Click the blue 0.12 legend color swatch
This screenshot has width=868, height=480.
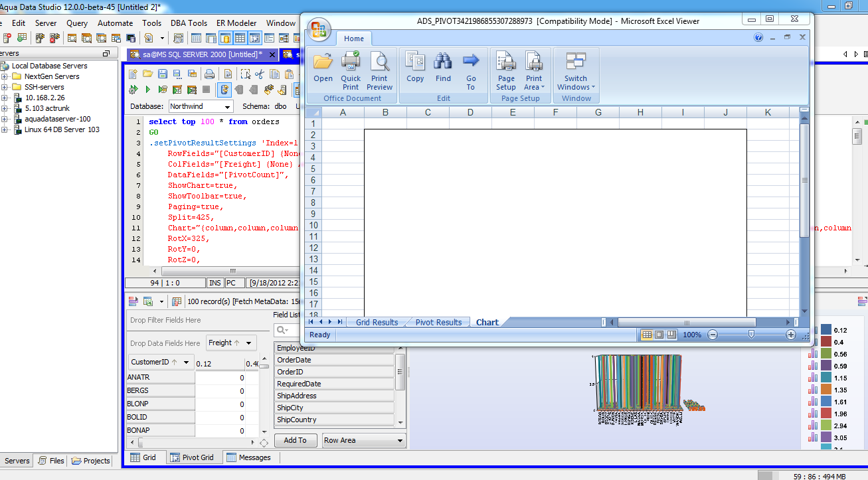pos(826,330)
